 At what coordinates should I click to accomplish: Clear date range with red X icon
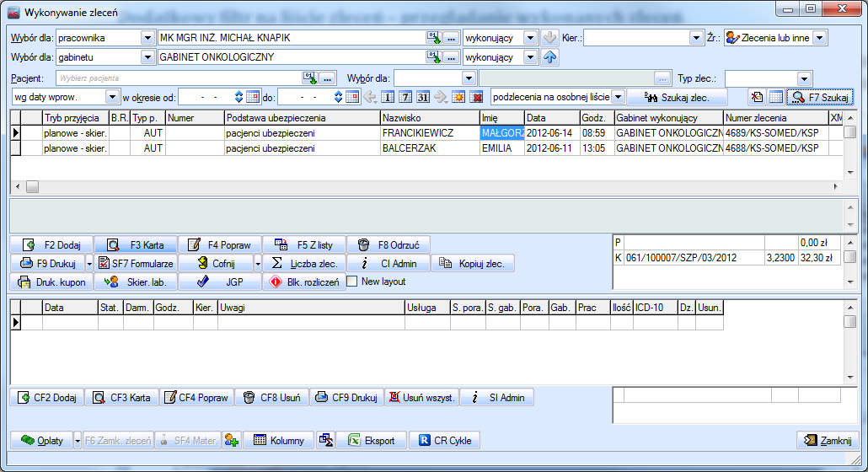point(476,98)
